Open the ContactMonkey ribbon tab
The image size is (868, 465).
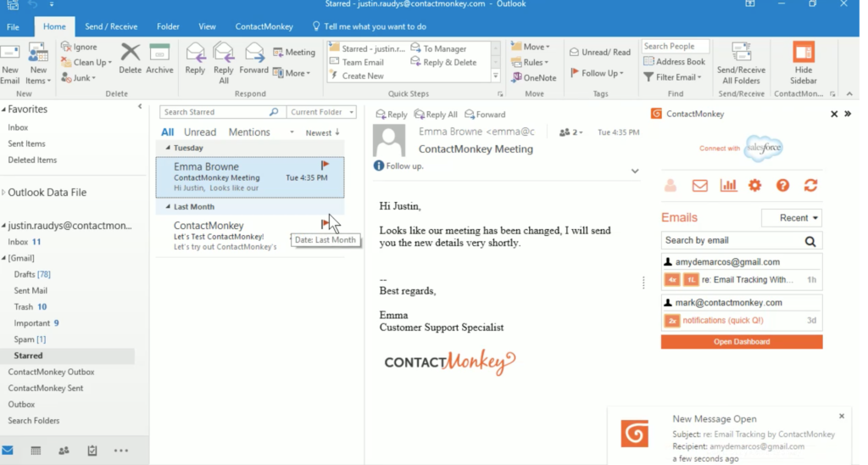[264, 26]
